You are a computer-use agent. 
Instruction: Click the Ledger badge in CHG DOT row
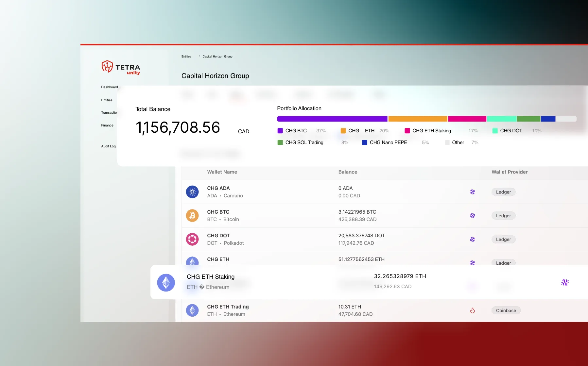503,239
